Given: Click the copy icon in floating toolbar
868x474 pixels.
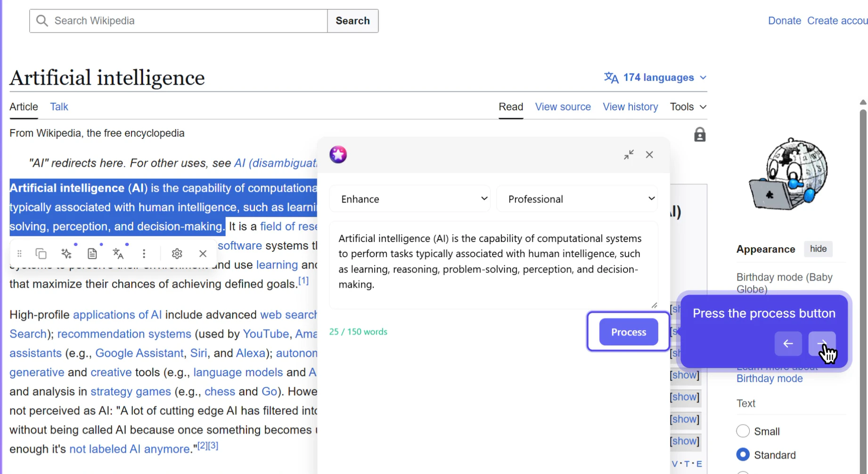Looking at the screenshot, I should pyautogui.click(x=41, y=253).
